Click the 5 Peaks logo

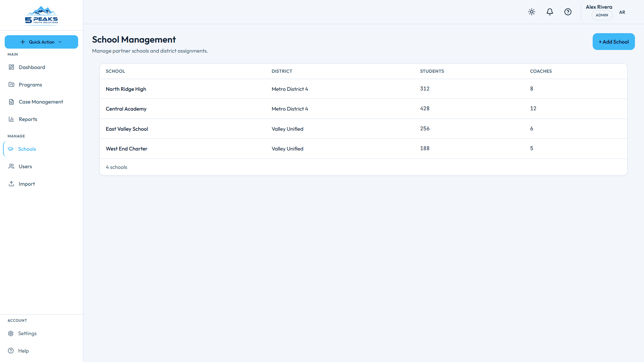point(41,15)
